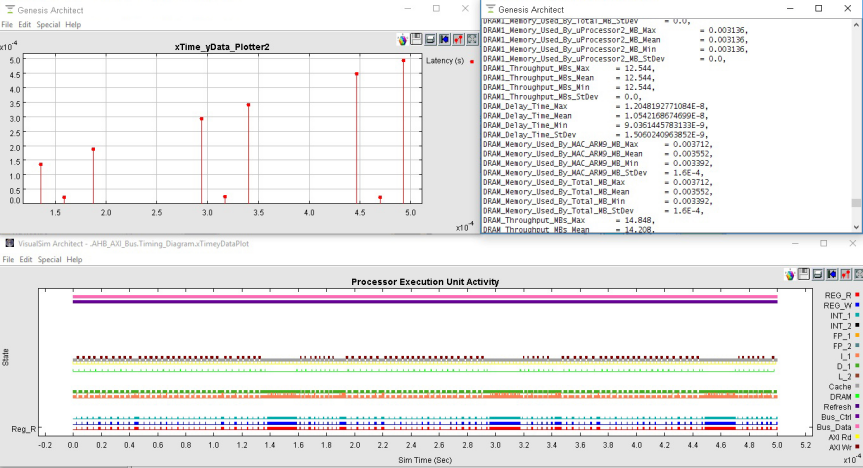Click AXI Wr dark red legend swatch
This screenshot has height=468, width=863.
pos(857,447)
